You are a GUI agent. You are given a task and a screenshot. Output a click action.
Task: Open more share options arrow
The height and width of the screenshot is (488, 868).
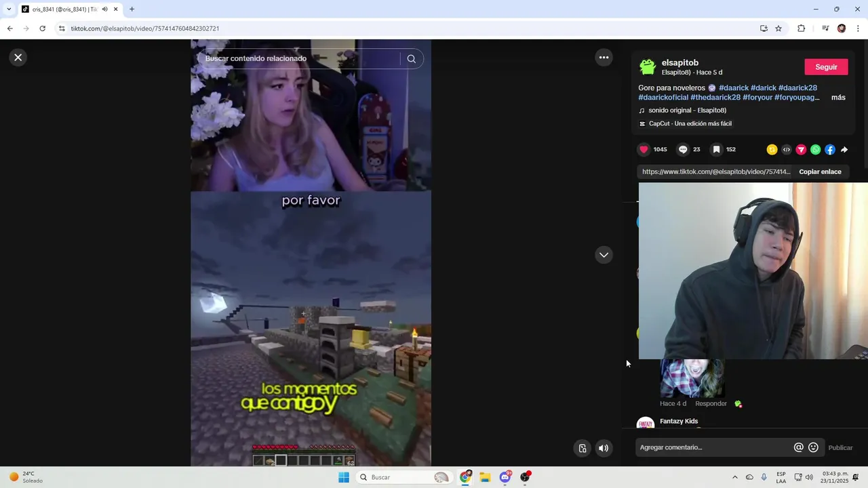tap(844, 150)
